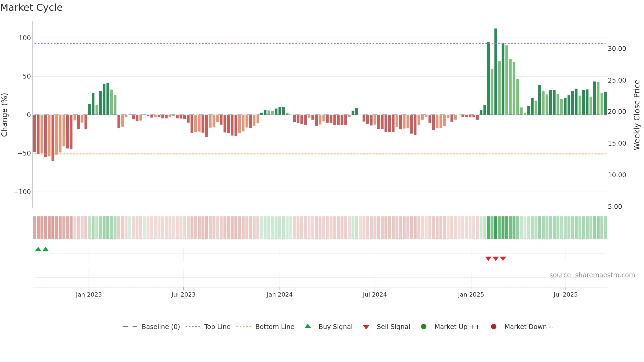
Task: Click the rightmost red sell triangle marker
Action: tap(503, 258)
